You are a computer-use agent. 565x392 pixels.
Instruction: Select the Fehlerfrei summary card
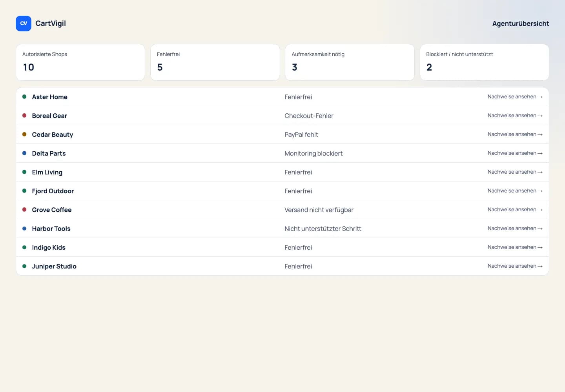[215, 62]
